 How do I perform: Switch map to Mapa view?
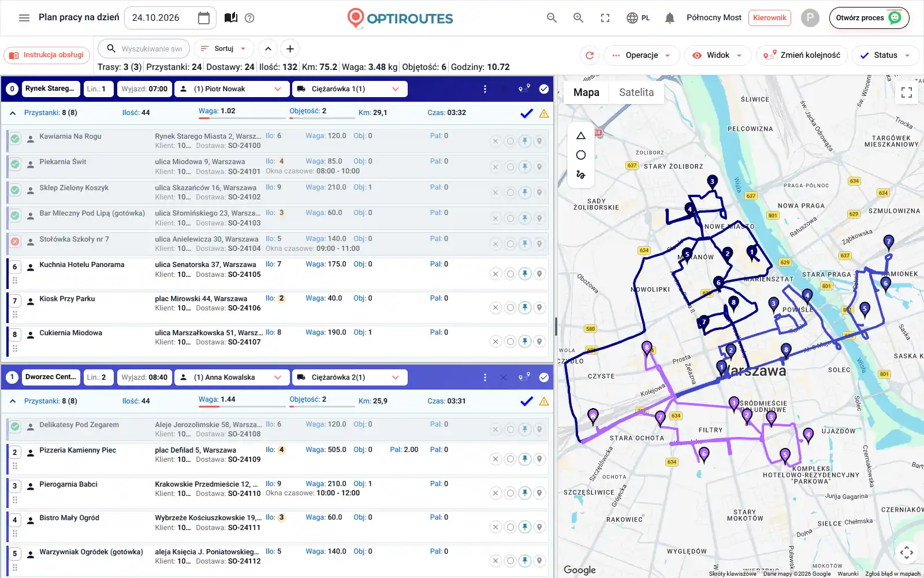[x=586, y=92]
